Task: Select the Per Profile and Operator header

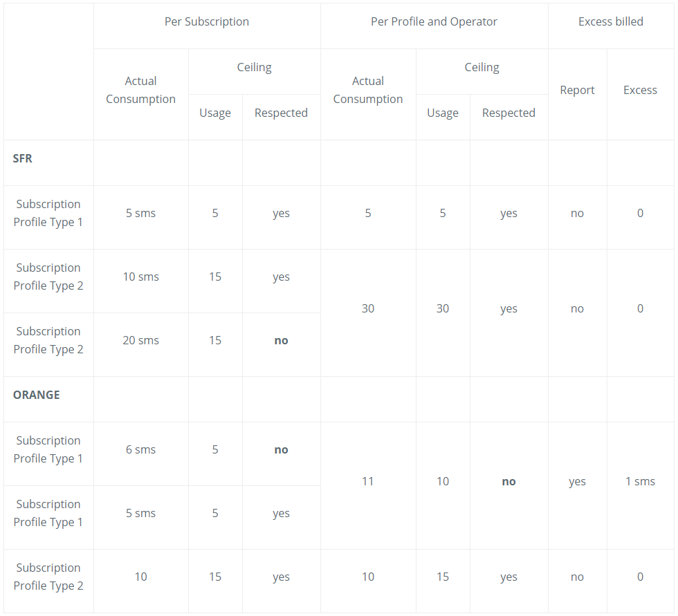Action: [x=434, y=21]
